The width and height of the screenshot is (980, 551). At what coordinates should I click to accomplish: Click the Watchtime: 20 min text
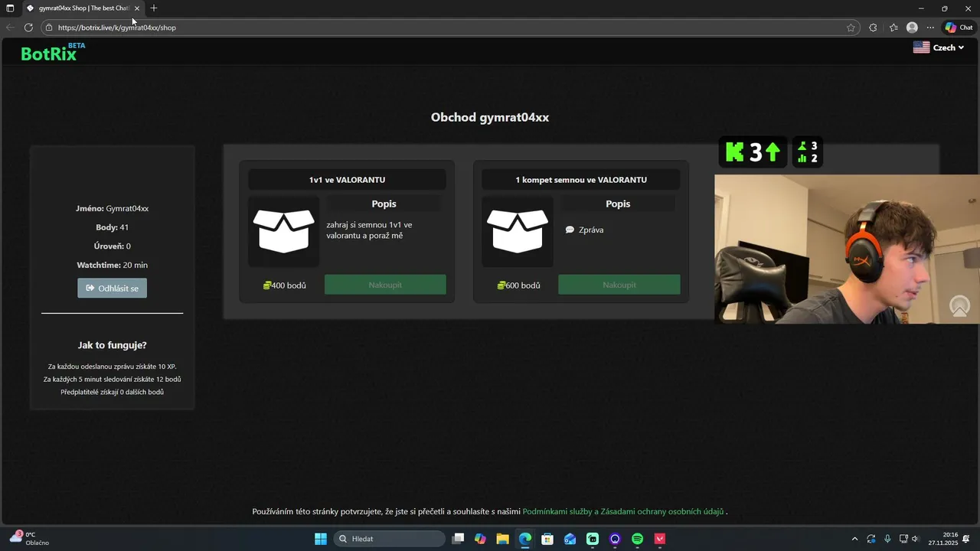tap(112, 265)
